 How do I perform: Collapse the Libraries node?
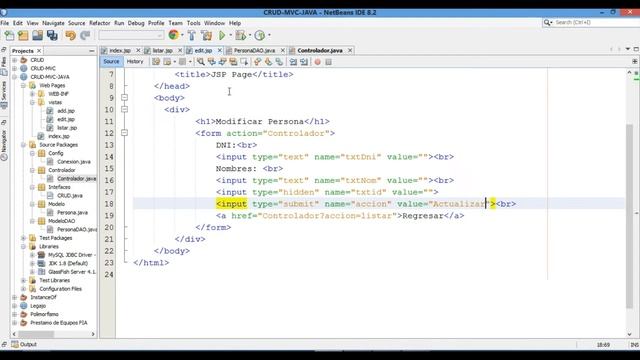24,247
